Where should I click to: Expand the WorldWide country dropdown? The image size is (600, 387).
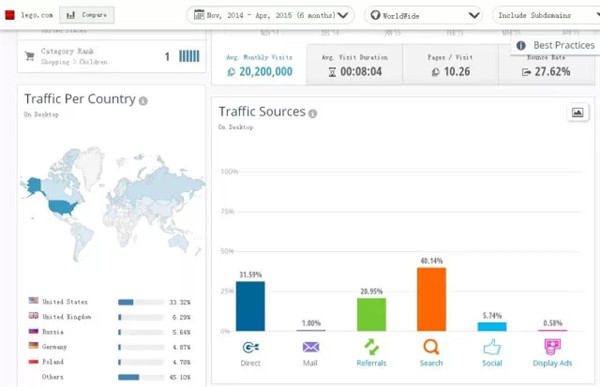tap(423, 15)
